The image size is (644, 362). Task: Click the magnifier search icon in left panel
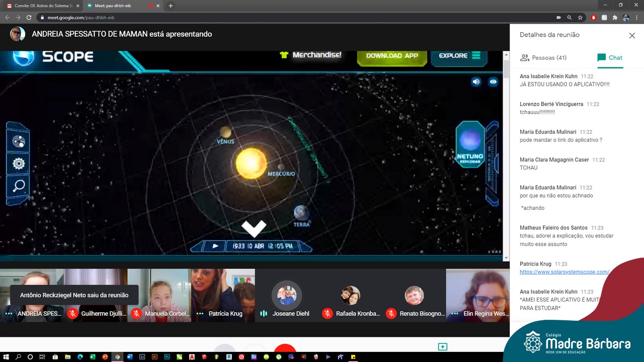click(x=19, y=186)
